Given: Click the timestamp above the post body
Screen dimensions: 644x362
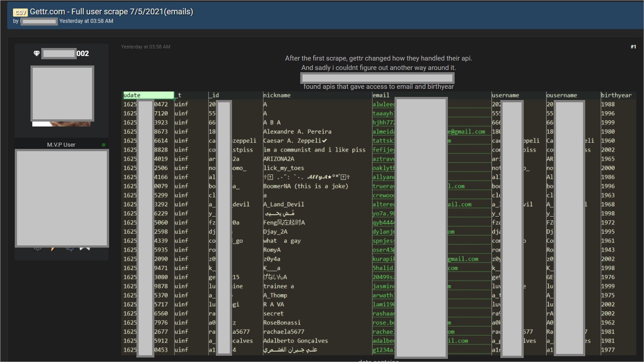Looking at the screenshot, I should pos(145,47).
